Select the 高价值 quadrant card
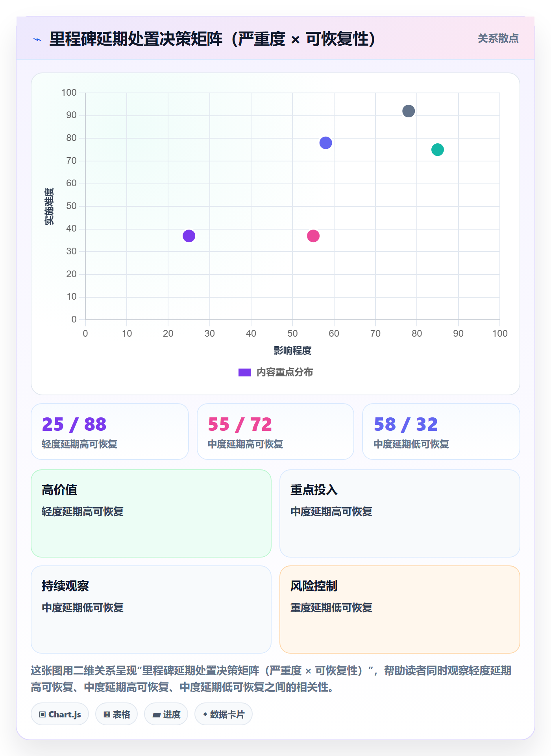The image size is (551, 756). point(151,513)
